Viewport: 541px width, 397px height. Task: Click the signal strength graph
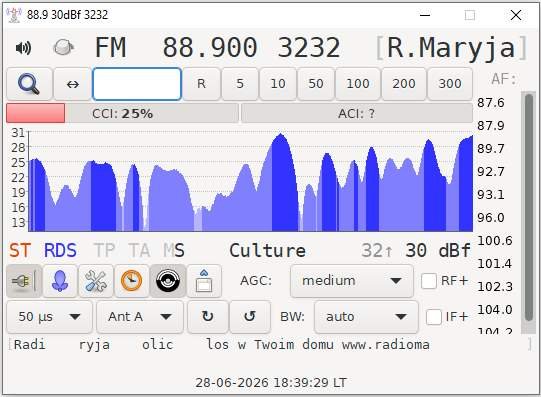250,181
